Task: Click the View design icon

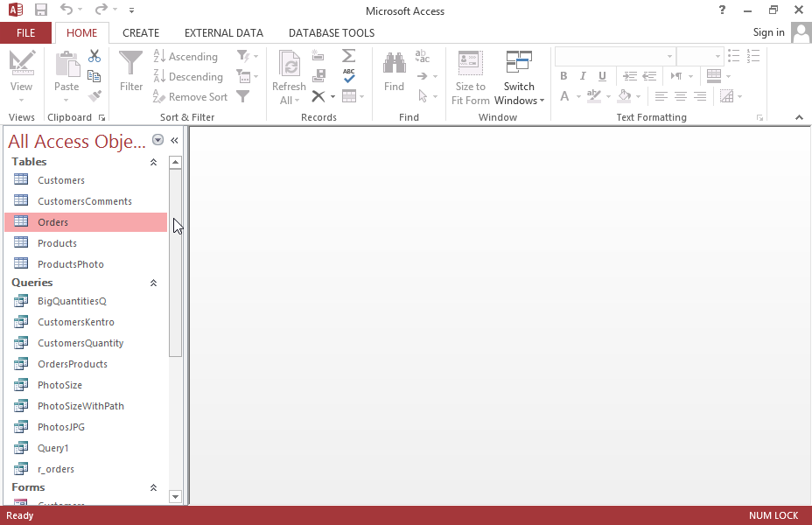Action: tap(21, 64)
